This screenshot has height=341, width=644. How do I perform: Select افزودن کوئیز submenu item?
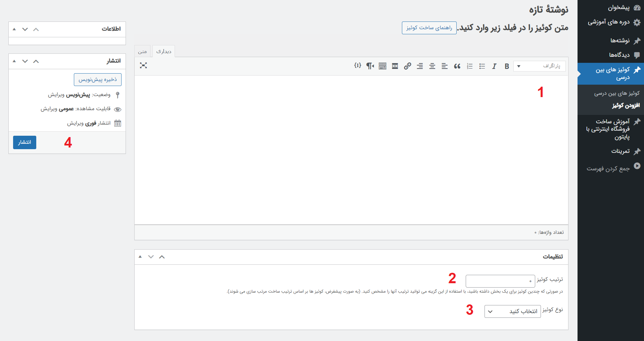(626, 105)
